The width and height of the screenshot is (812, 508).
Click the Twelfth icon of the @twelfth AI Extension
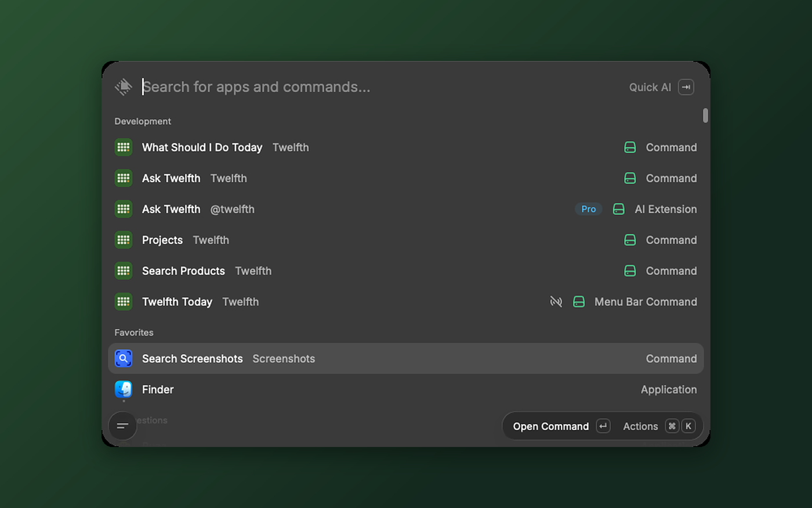point(124,209)
